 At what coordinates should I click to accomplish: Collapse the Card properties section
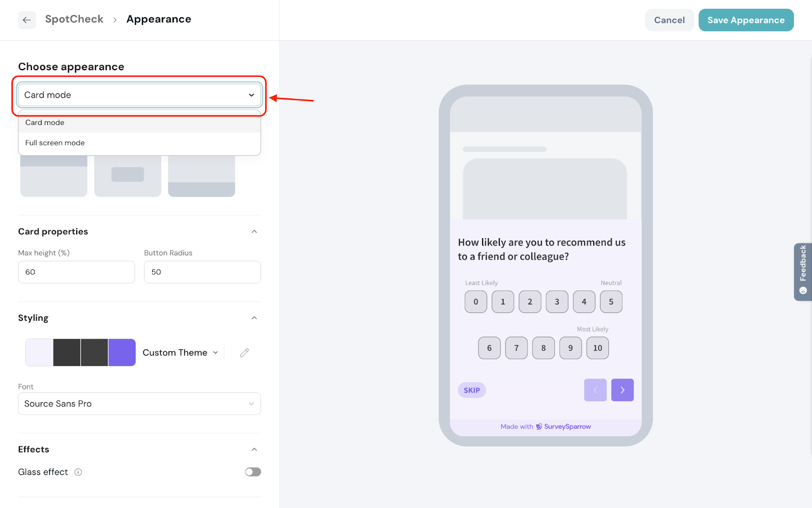(254, 232)
